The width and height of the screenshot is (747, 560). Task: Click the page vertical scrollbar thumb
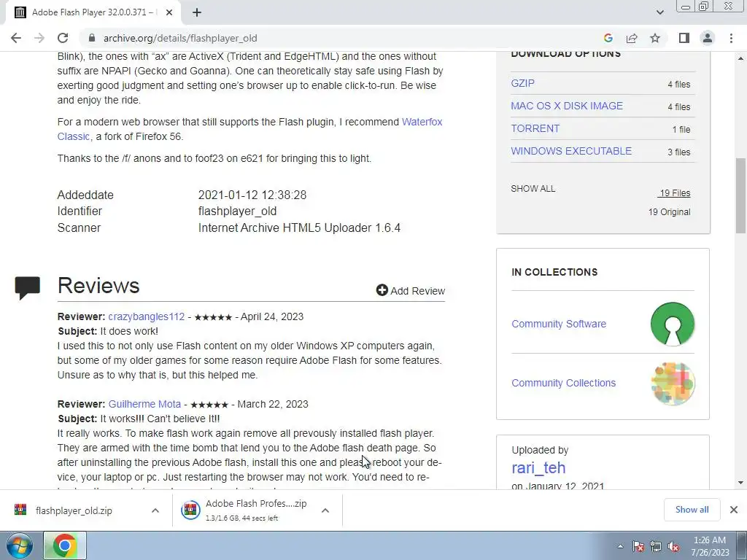tap(741, 195)
